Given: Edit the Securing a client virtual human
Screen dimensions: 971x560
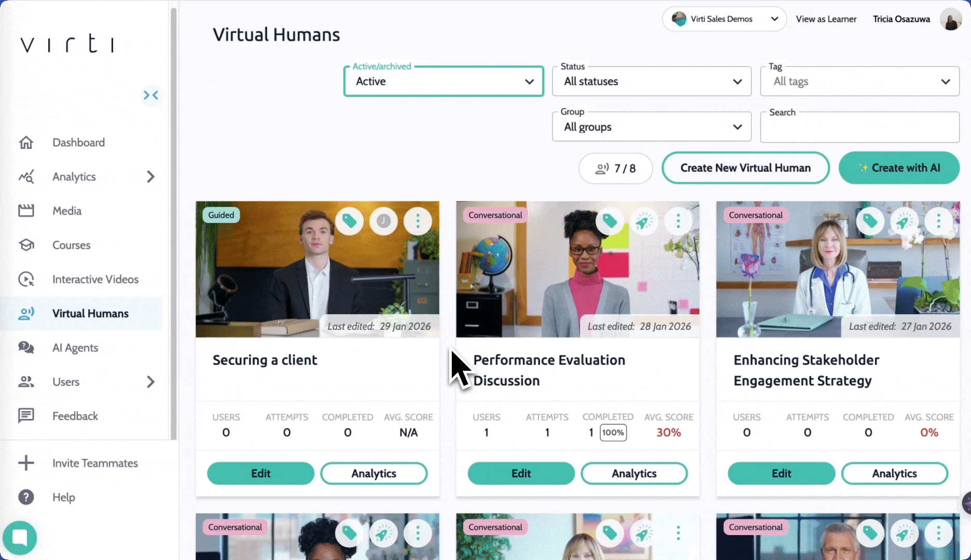Looking at the screenshot, I should (x=261, y=473).
